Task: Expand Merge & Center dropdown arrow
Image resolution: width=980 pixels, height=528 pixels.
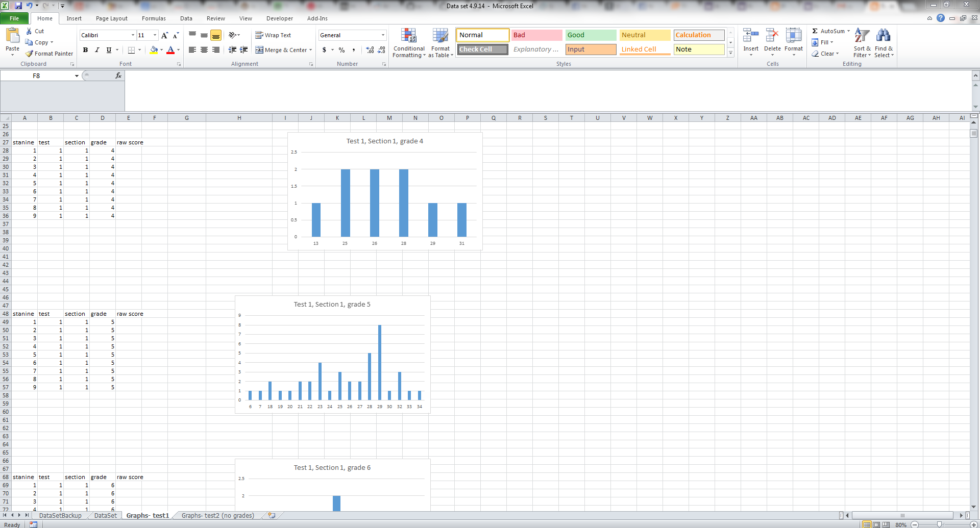Action: 310,50
